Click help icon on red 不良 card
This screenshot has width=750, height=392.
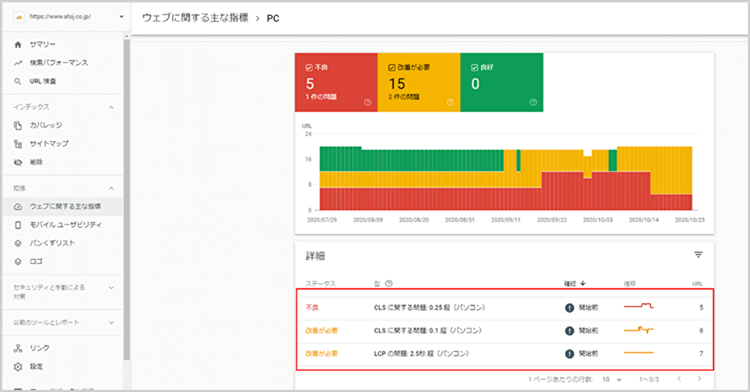[367, 102]
